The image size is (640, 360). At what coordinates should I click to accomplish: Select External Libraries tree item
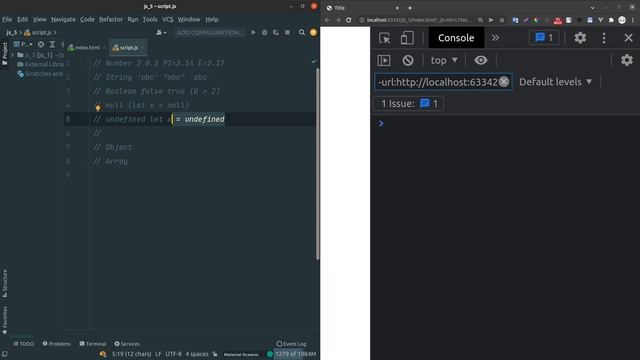40,64
